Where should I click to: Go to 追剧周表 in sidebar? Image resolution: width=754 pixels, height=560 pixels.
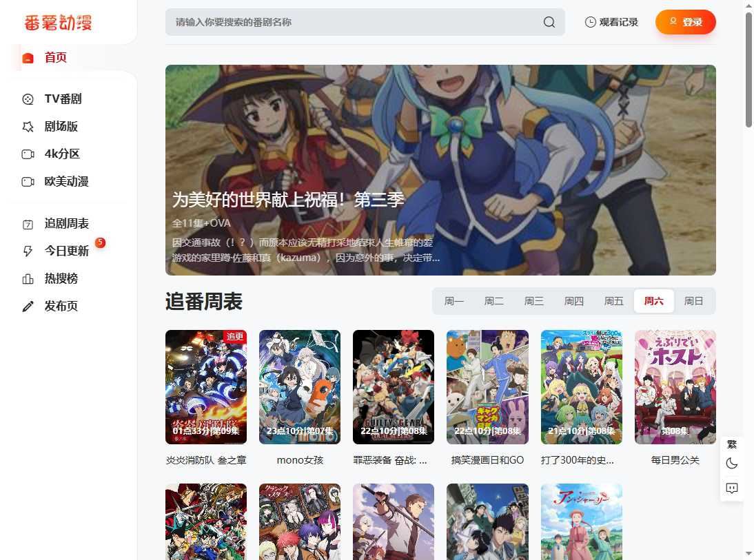point(66,224)
